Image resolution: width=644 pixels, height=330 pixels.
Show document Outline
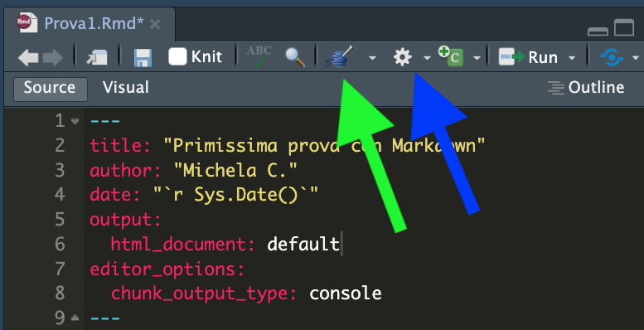(586, 88)
